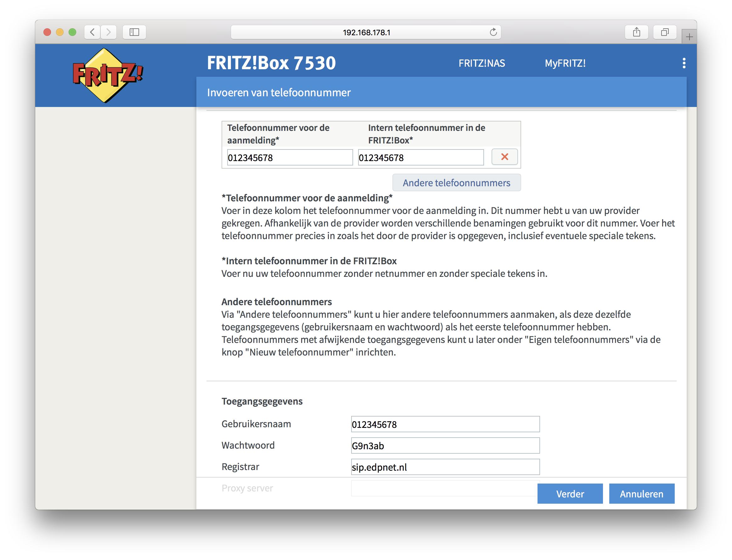The width and height of the screenshot is (732, 560).
Task: Click the Registrar label
Action: (240, 466)
